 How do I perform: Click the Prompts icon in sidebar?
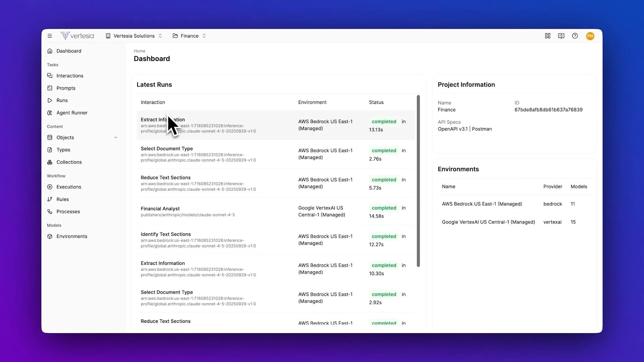coord(50,88)
